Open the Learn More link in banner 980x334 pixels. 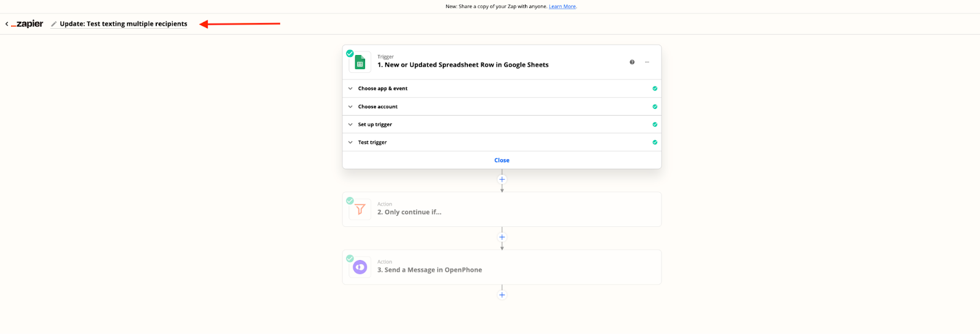(562, 6)
